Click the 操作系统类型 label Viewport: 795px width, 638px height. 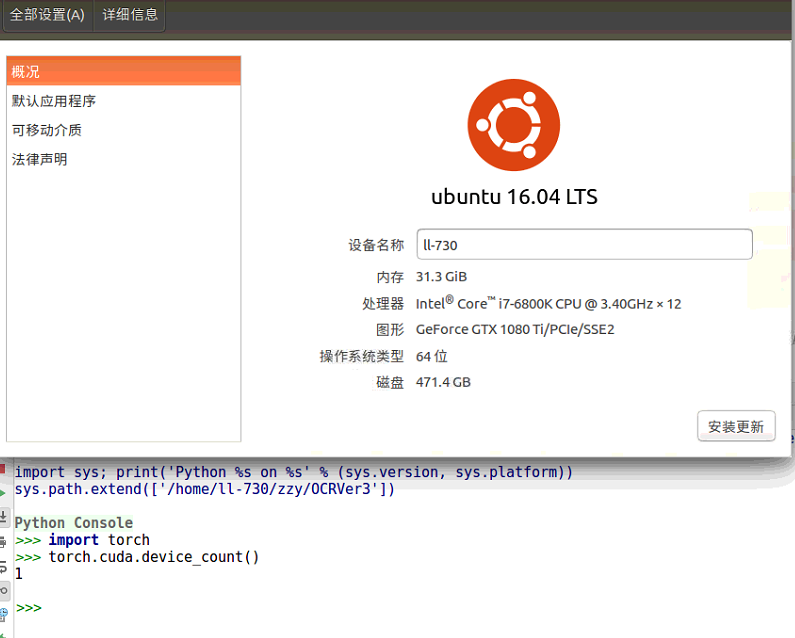(x=362, y=356)
